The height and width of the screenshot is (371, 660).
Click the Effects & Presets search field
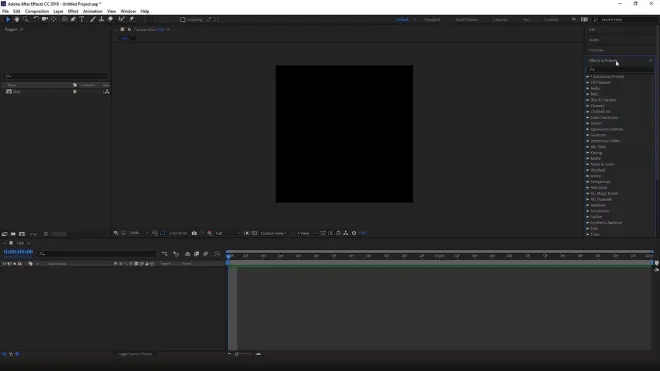pyautogui.click(x=620, y=69)
